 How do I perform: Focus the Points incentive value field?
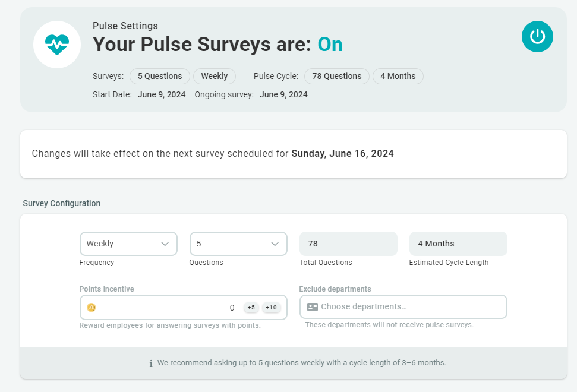[166, 308]
